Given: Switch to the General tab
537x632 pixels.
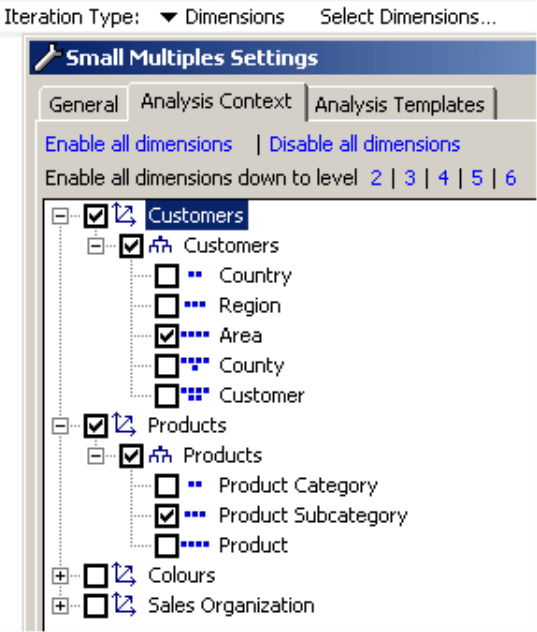Looking at the screenshot, I should (83, 104).
